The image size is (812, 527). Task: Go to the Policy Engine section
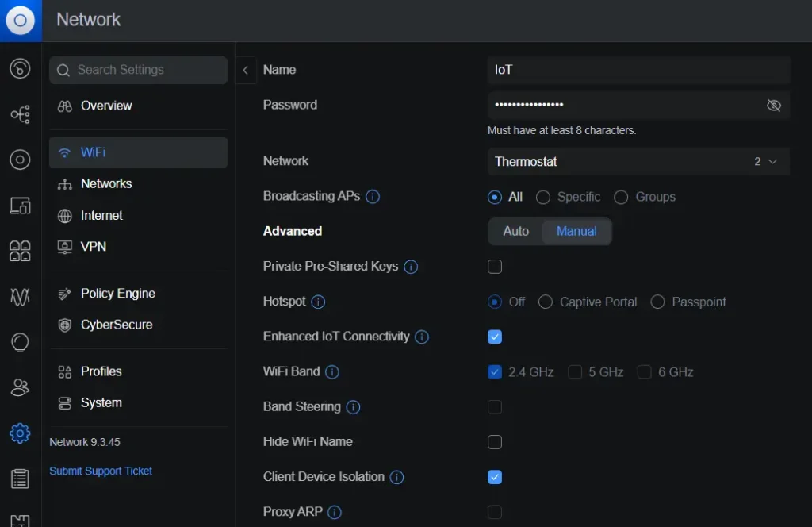(117, 294)
